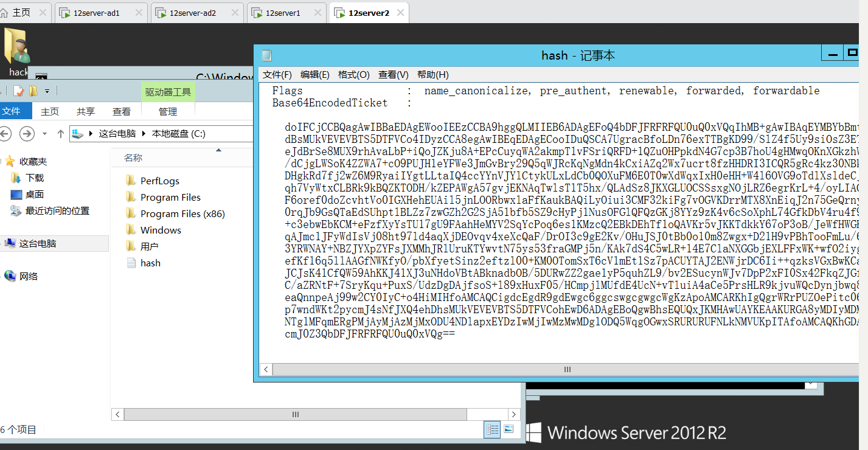Screen dimensions: 868x450
Task: Expand the arrow before 本地磁盘 (C:) in the address bar
Action: (144, 134)
